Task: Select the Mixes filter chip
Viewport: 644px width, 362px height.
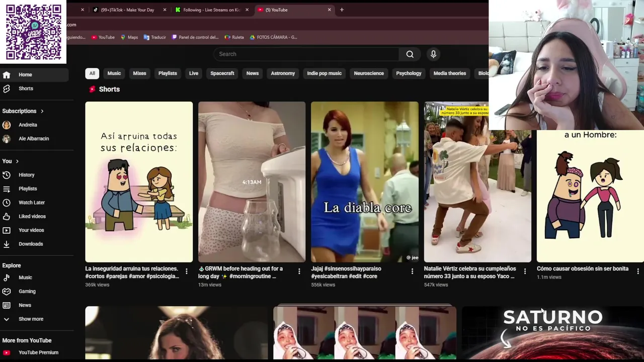Action: 139,73
